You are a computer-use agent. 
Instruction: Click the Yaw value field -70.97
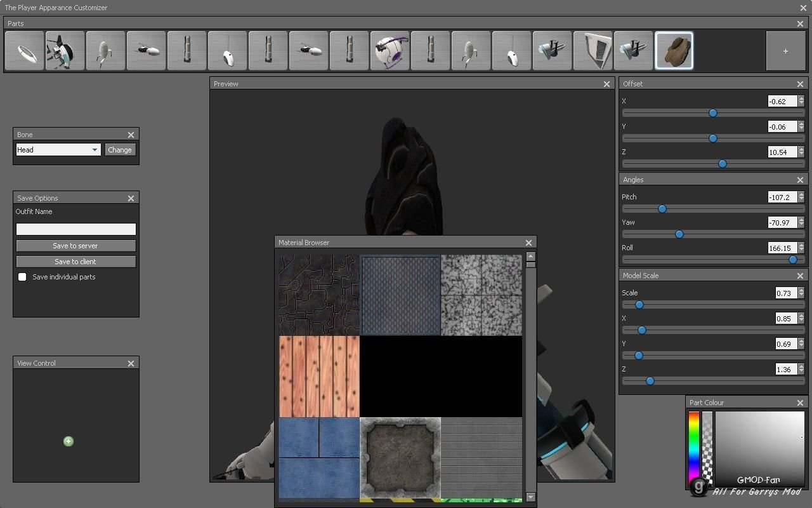(x=782, y=222)
